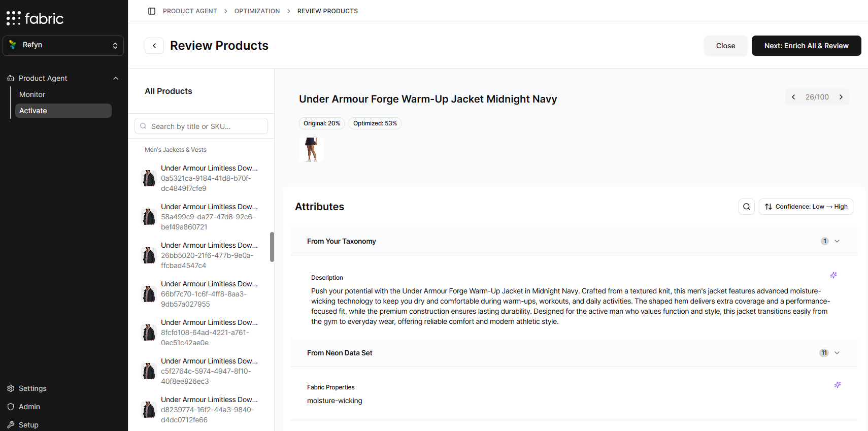Open Setup in the sidebar
Viewport: 868px width, 431px height.
click(x=28, y=425)
